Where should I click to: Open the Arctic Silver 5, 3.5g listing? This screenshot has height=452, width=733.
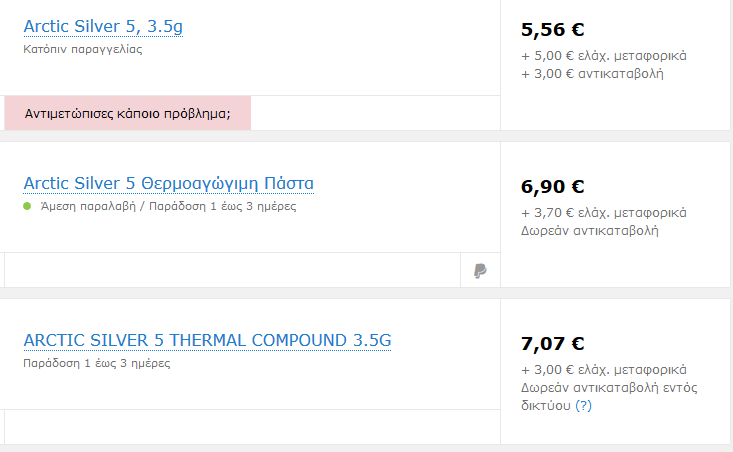tap(103, 27)
